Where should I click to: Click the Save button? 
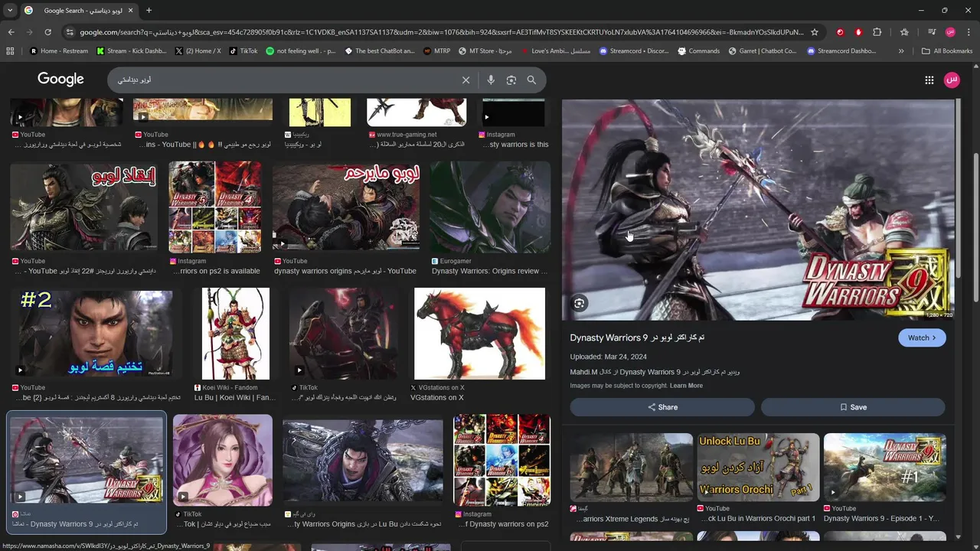[853, 407]
